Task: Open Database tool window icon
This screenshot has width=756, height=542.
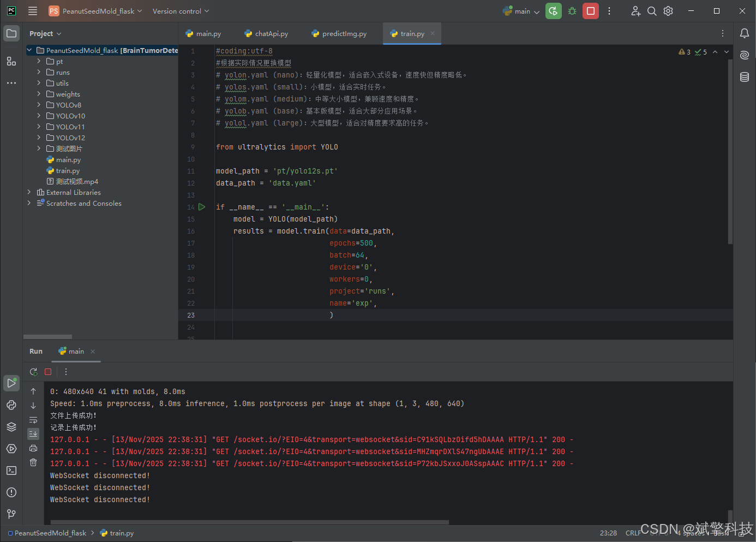Action: click(745, 77)
